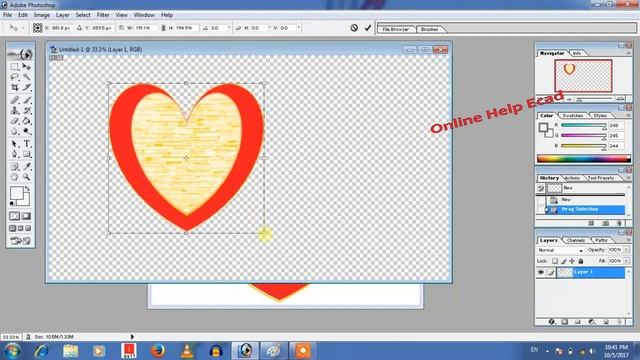Open the Color panel options menu

(x=629, y=116)
